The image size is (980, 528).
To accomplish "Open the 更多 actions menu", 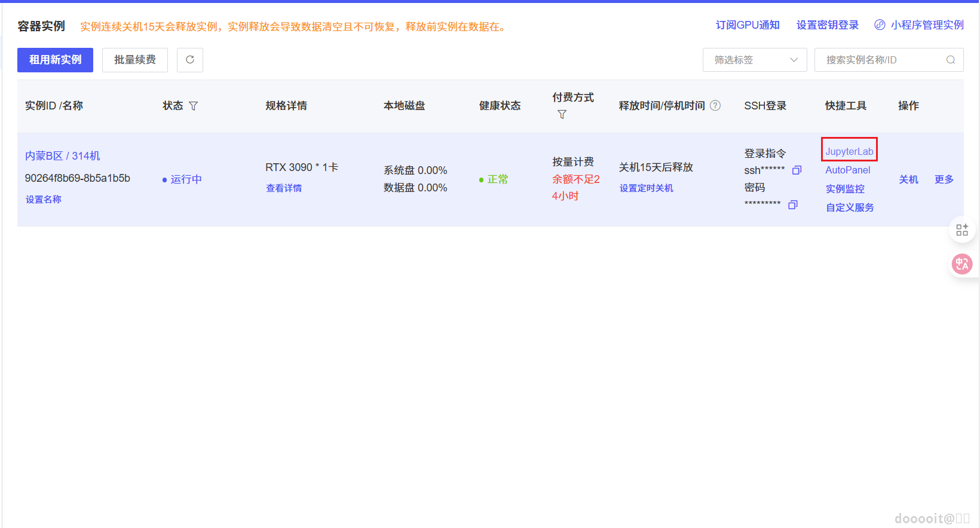I will [944, 179].
